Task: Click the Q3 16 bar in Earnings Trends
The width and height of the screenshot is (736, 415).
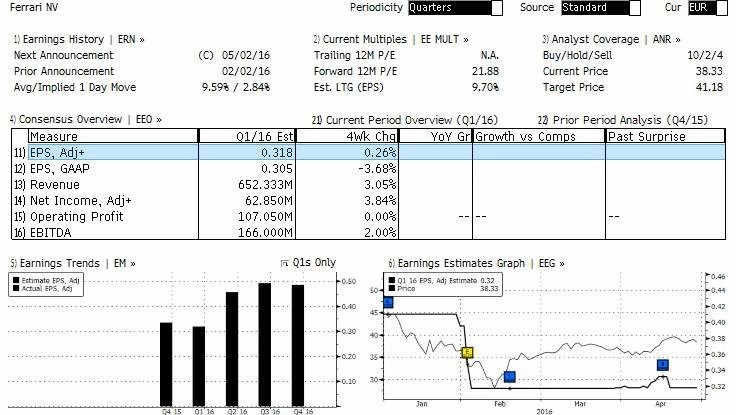Action: pos(265,345)
